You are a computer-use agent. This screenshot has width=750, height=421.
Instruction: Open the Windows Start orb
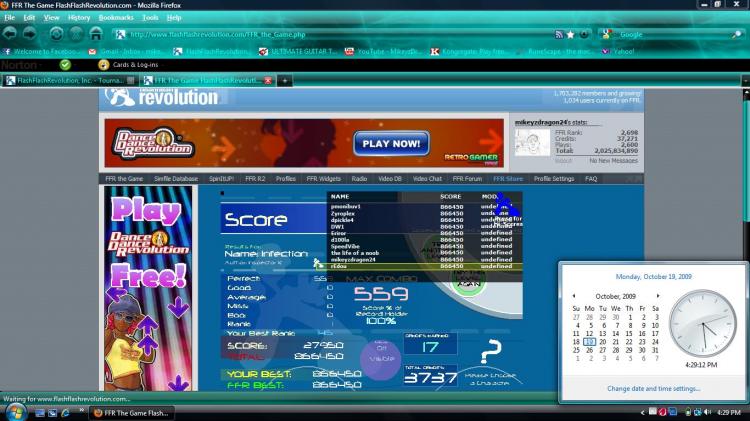click(x=16, y=412)
